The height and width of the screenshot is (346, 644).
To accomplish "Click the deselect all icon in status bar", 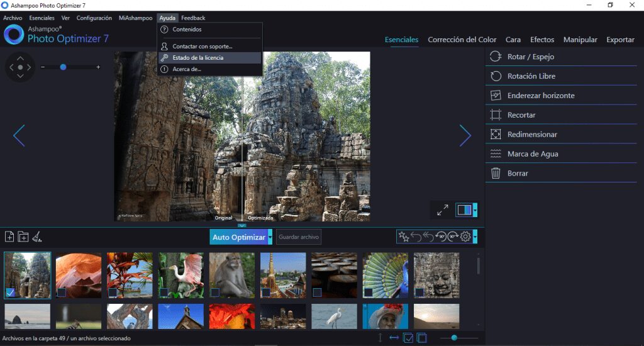I will (x=422, y=338).
